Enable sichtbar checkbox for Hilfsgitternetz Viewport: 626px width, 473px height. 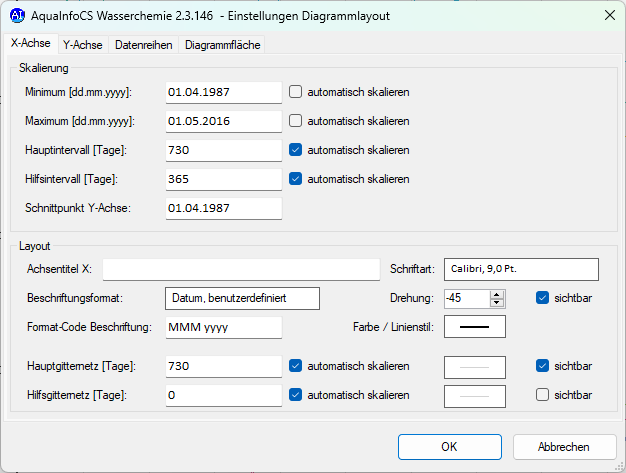tap(542, 395)
